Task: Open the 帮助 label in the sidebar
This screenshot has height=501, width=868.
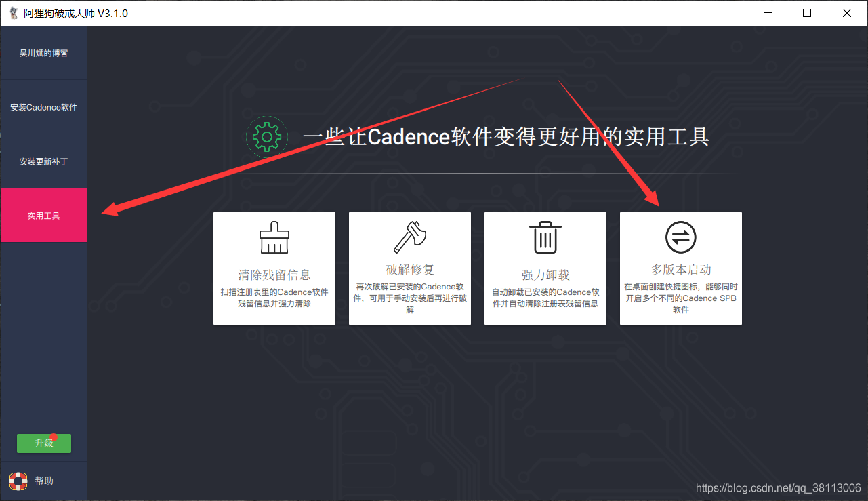Action: 44,481
